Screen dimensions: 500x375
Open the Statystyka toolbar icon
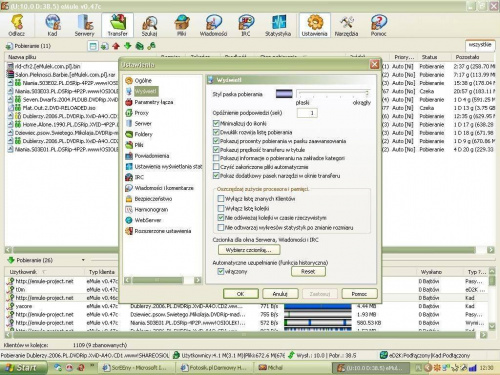point(278,25)
